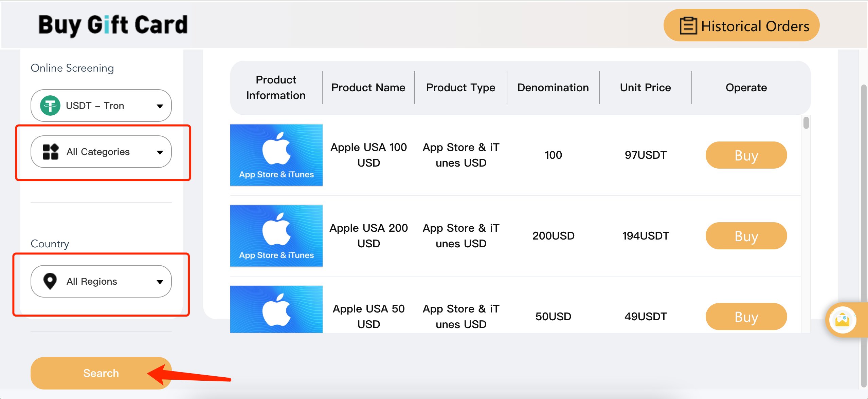The image size is (868, 399).
Task: Click the Operate column header
Action: point(746,88)
